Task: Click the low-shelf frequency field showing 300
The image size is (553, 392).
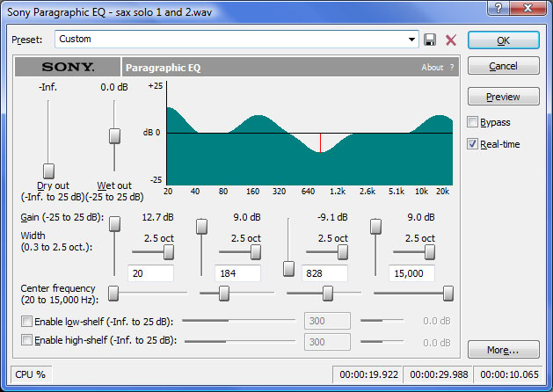Action: pyautogui.click(x=327, y=321)
